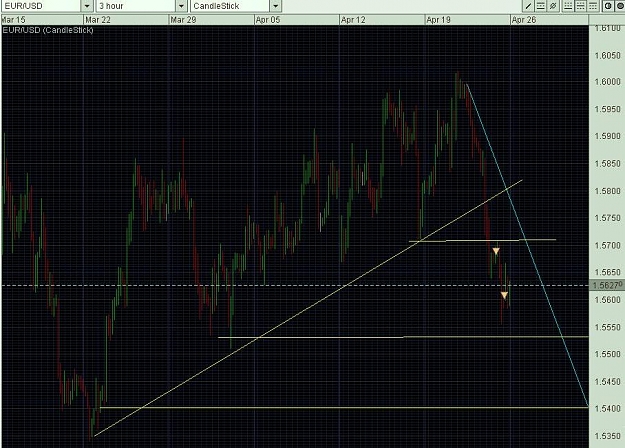Click the Apr 19 date label
The image size is (625, 448).
click(438, 20)
